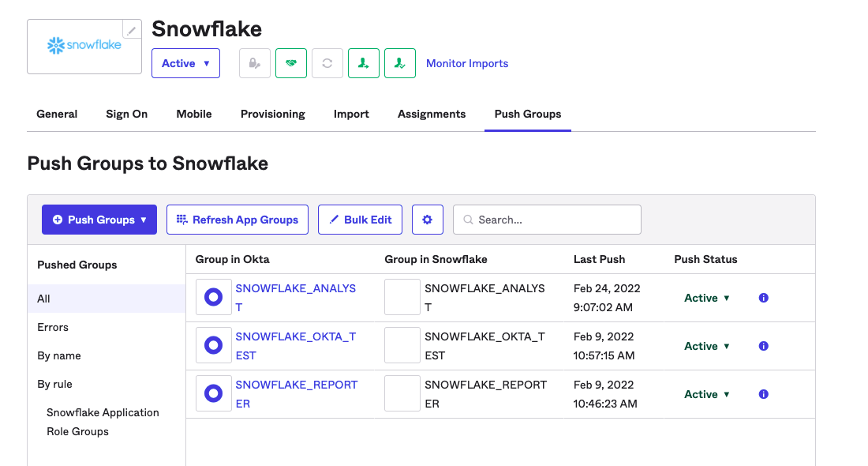Click the info icon in the SNOWFLAKE_REPORTER row

click(763, 393)
